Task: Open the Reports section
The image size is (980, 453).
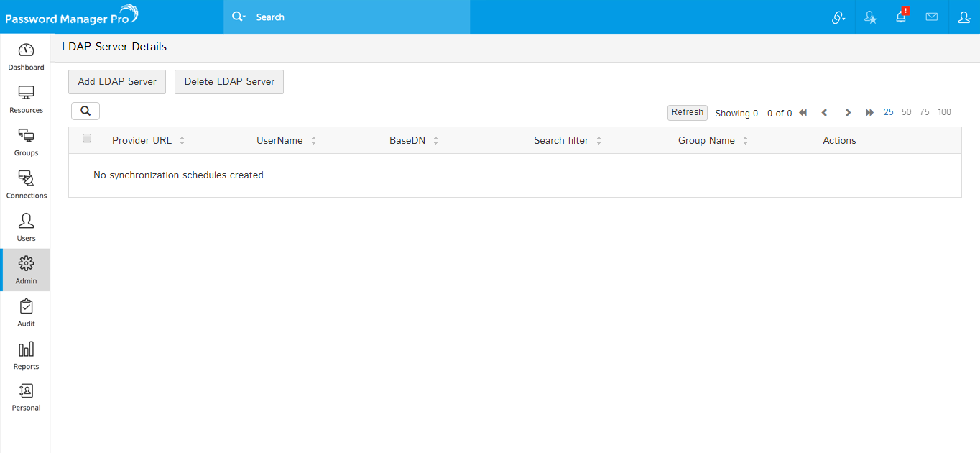Action: coord(26,355)
